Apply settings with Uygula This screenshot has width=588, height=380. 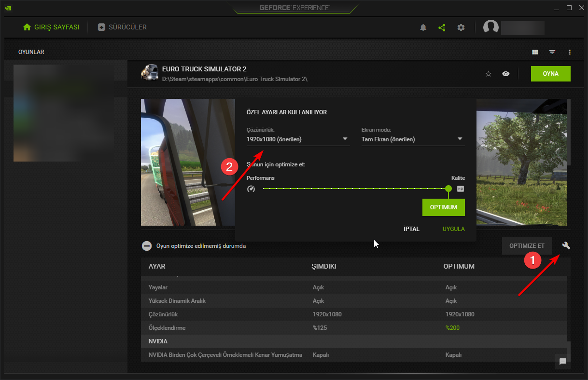point(454,229)
